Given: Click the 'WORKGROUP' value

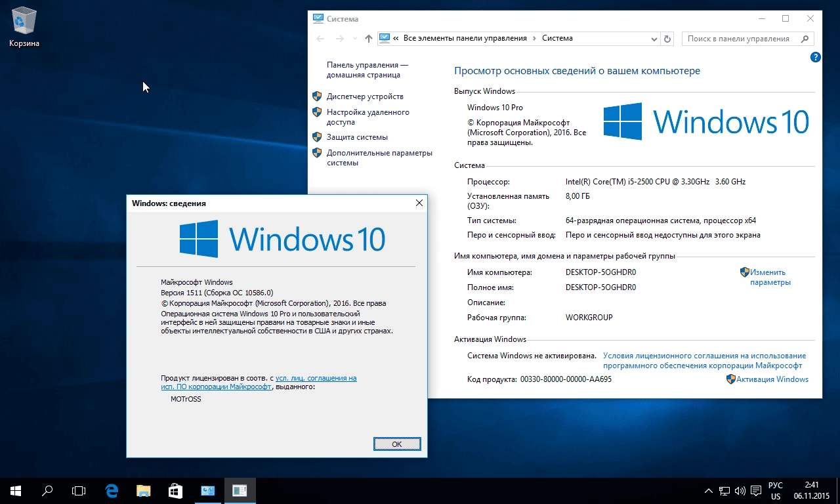Looking at the screenshot, I should tap(589, 318).
